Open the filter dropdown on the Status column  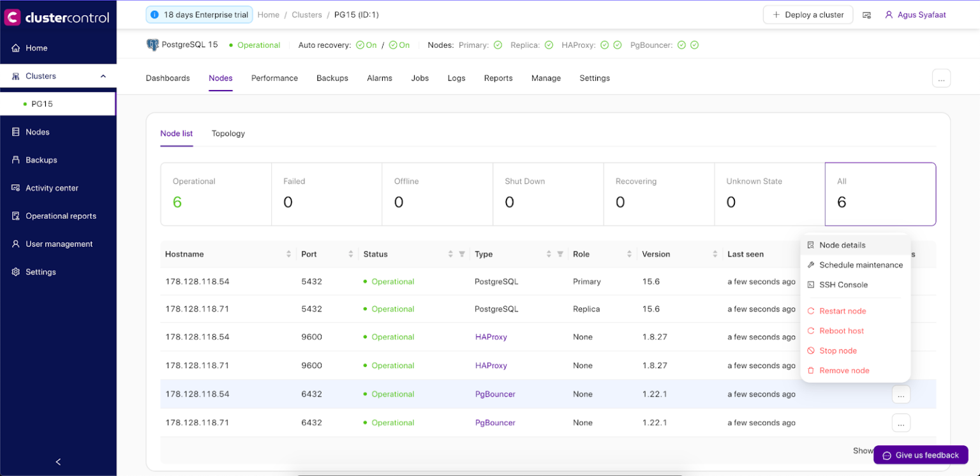coord(461,254)
